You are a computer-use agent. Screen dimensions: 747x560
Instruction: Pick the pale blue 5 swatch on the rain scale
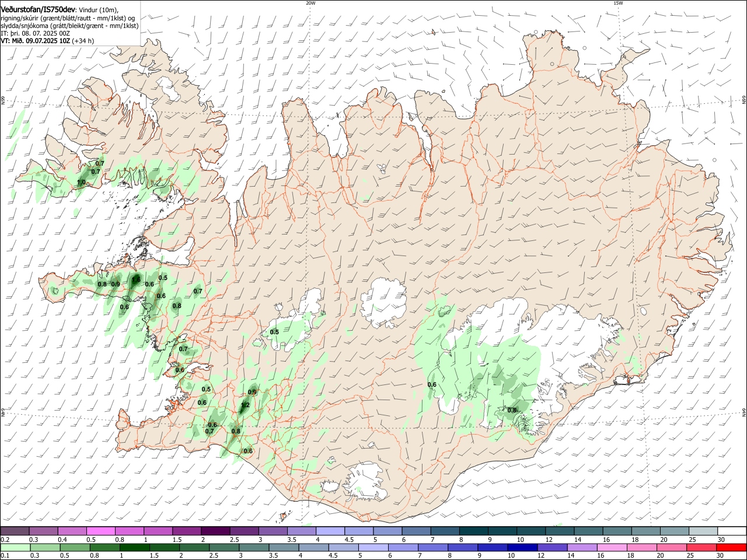click(373, 548)
